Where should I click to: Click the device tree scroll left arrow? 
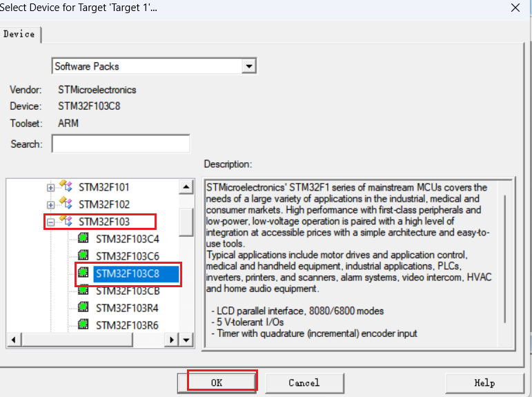[x=14, y=340]
